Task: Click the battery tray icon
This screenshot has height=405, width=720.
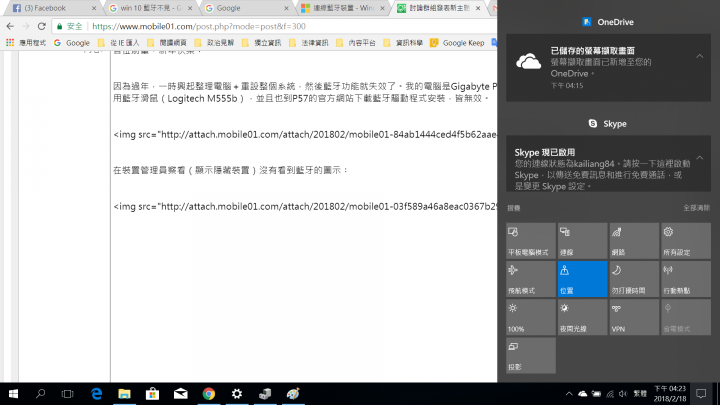Action: coord(596,394)
